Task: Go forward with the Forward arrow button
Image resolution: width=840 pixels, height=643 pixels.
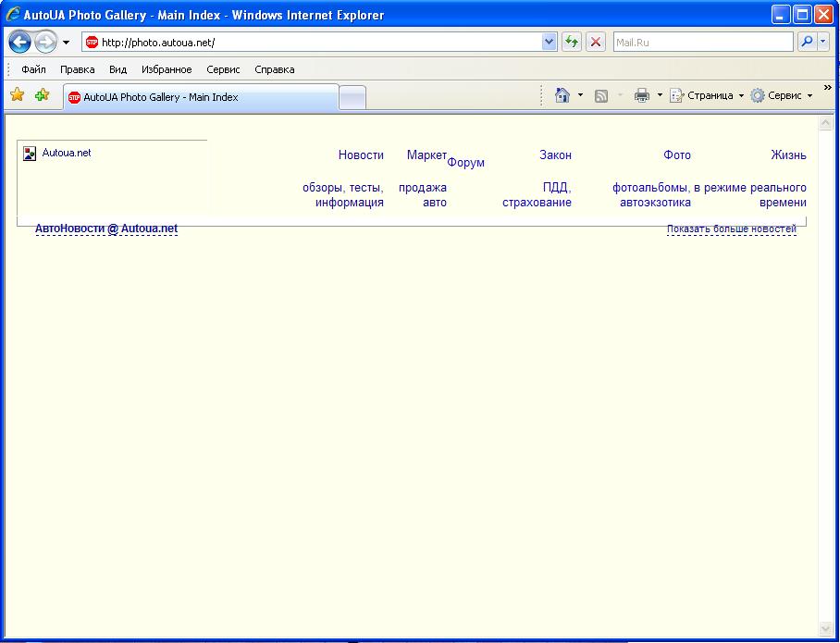Action: coord(45,43)
